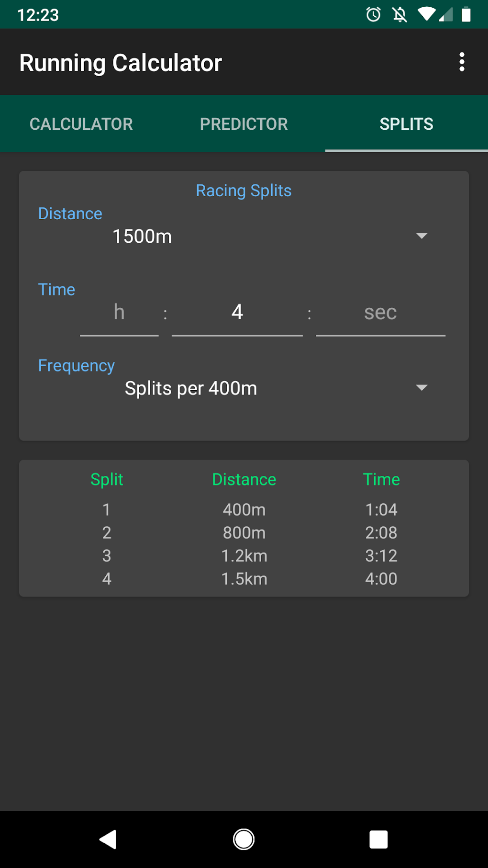The width and height of the screenshot is (488, 868).
Task: Expand the Distance dropdown arrow
Action: tap(421, 236)
